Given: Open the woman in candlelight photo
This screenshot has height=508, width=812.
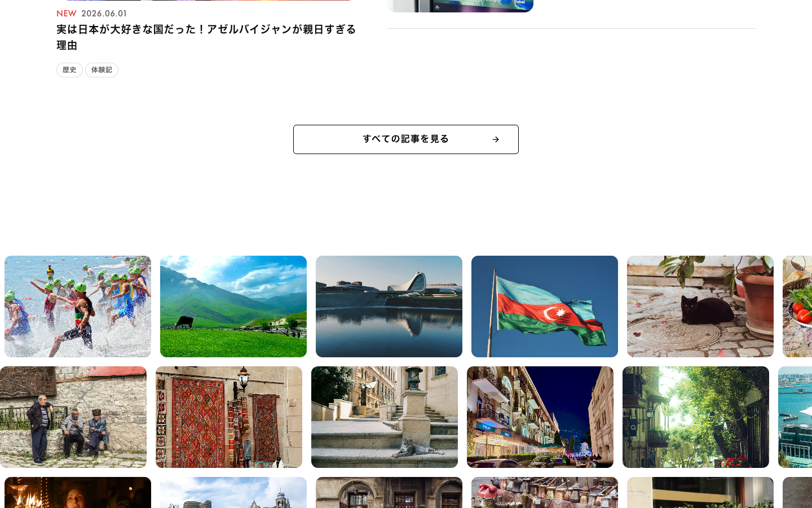Looking at the screenshot, I should pyautogui.click(x=78, y=493).
